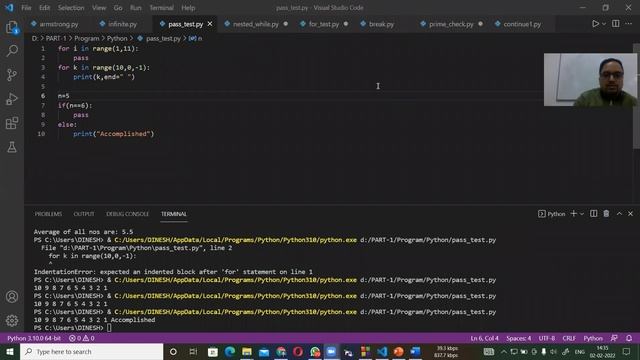The height and width of the screenshot is (360, 640).
Task: Open the Go menu
Action: (x=118, y=8)
